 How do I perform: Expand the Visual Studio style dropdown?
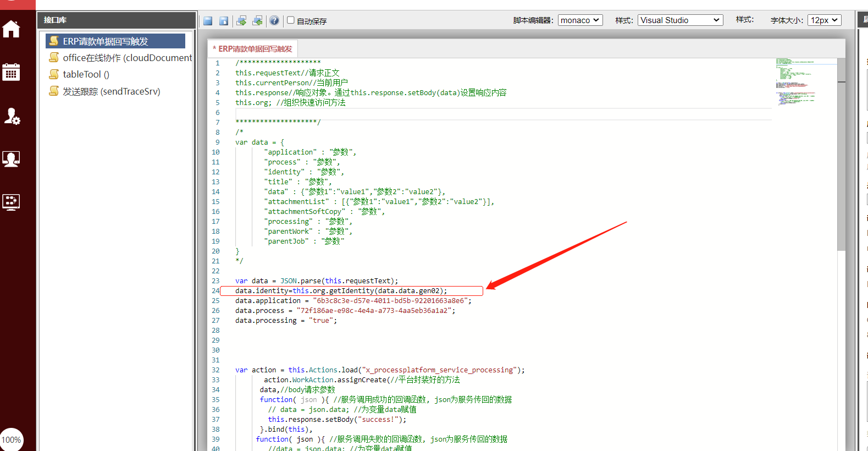pyautogui.click(x=680, y=20)
